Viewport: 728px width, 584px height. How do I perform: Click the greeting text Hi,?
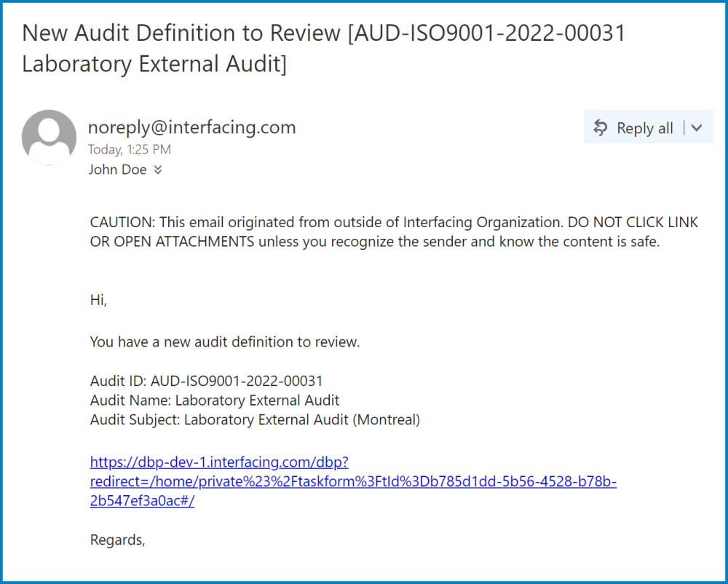tap(97, 299)
